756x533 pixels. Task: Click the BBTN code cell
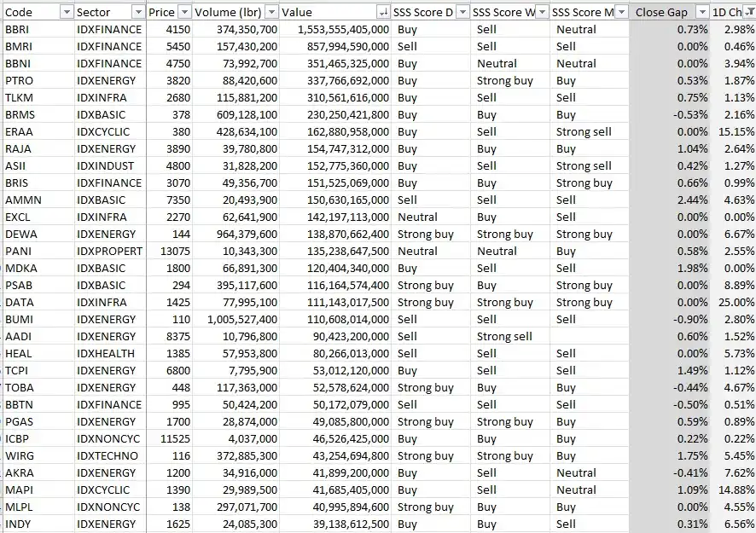[x=38, y=405]
